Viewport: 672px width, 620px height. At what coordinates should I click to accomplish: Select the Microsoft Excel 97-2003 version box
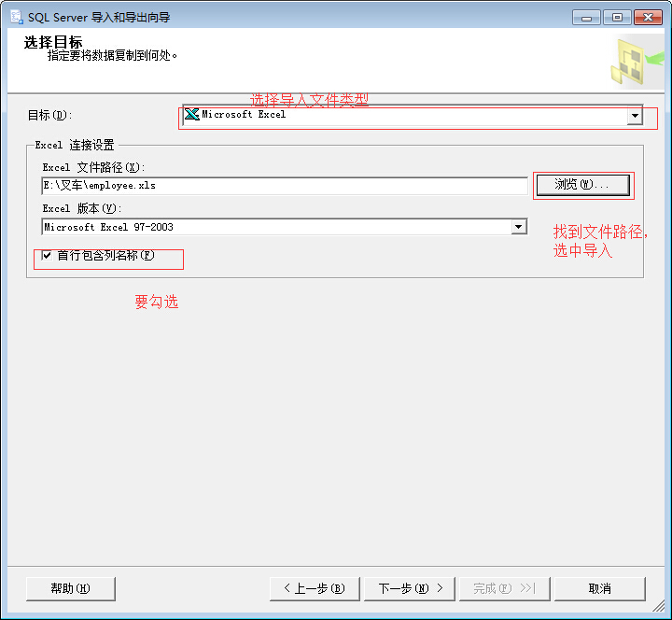click(284, 227)
